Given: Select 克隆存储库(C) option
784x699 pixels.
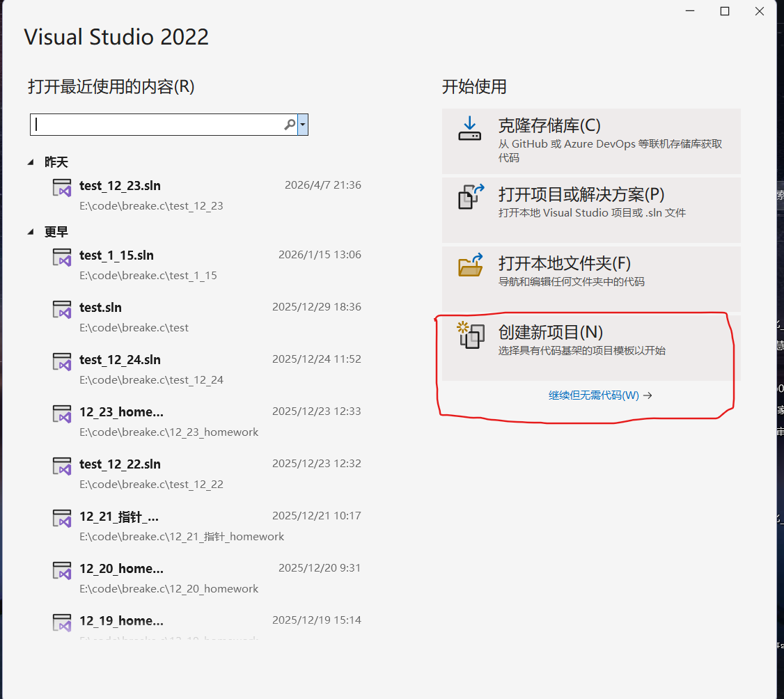Looking at the screenshot, I should coord(591,141).
